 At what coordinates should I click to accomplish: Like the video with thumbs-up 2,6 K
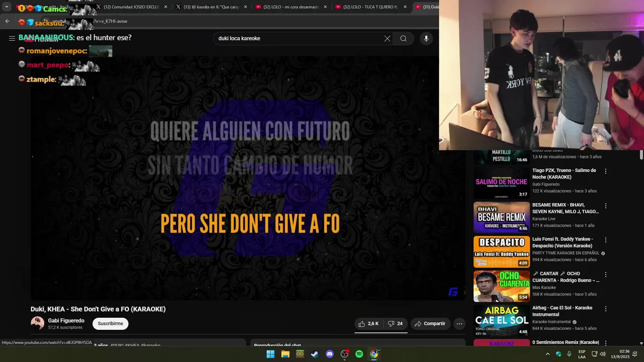click(368, 324)
